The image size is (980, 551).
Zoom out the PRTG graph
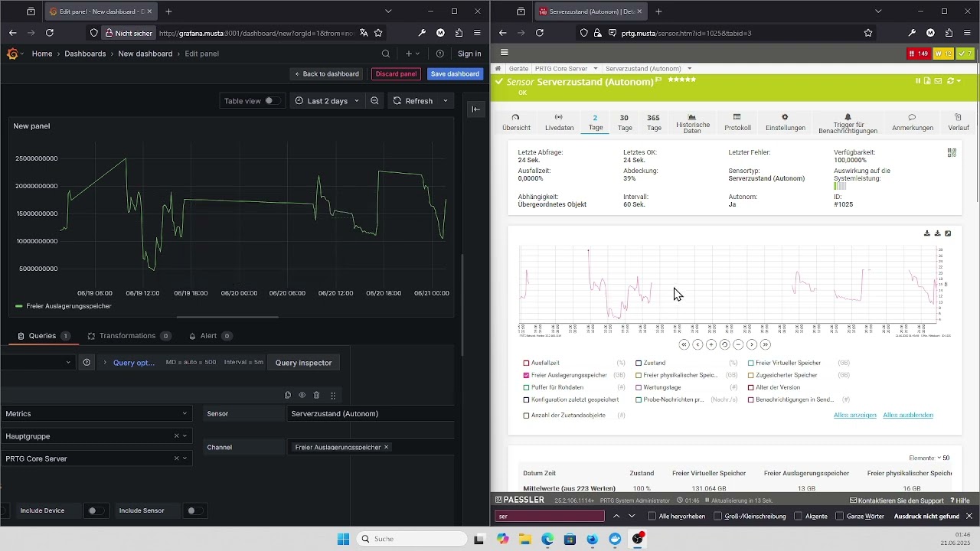point(738,344)
